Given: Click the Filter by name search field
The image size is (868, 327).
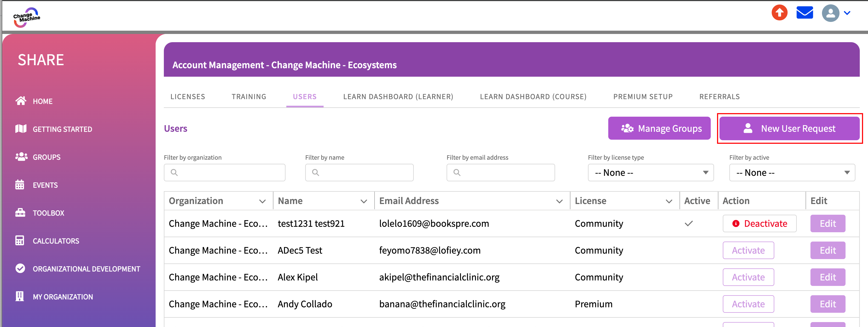Looking at the screenshot, I should [x=359, y=173].
